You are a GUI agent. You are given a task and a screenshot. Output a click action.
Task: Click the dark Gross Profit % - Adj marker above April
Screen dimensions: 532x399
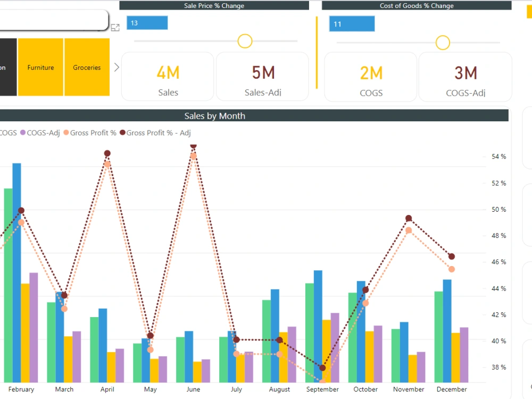coord(107,153)
